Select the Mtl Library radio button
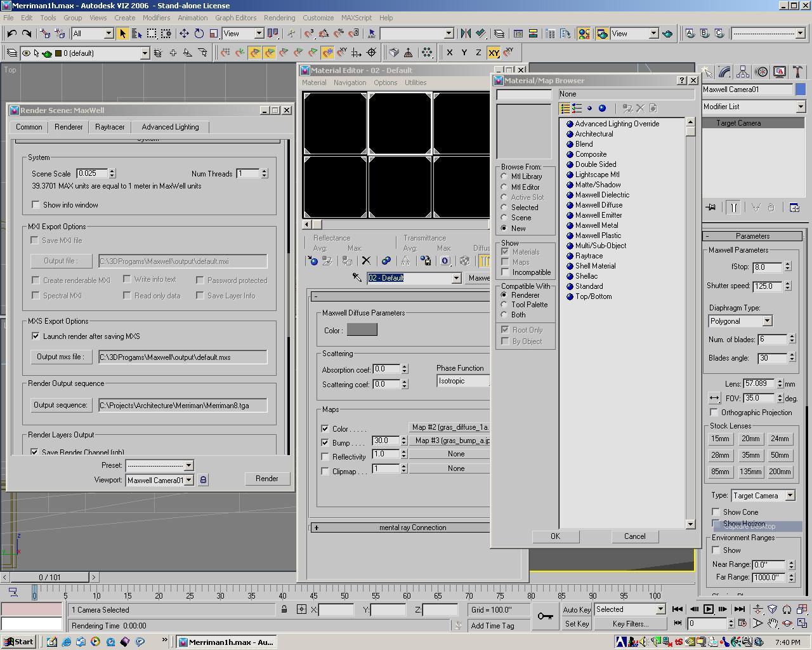Viewport: 812px width, 650px height. pyautogui.click(x=503, y=176)
